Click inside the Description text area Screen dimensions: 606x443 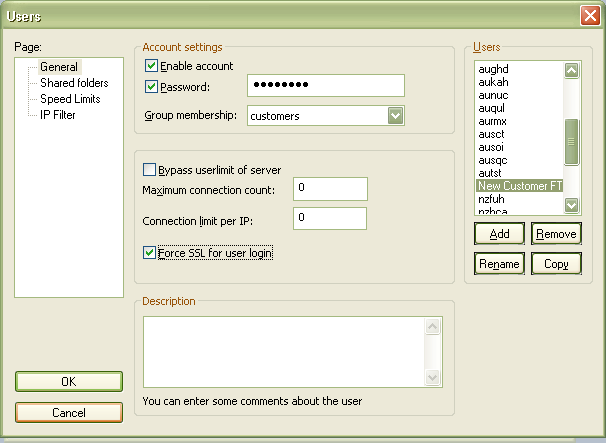[283, 351]
